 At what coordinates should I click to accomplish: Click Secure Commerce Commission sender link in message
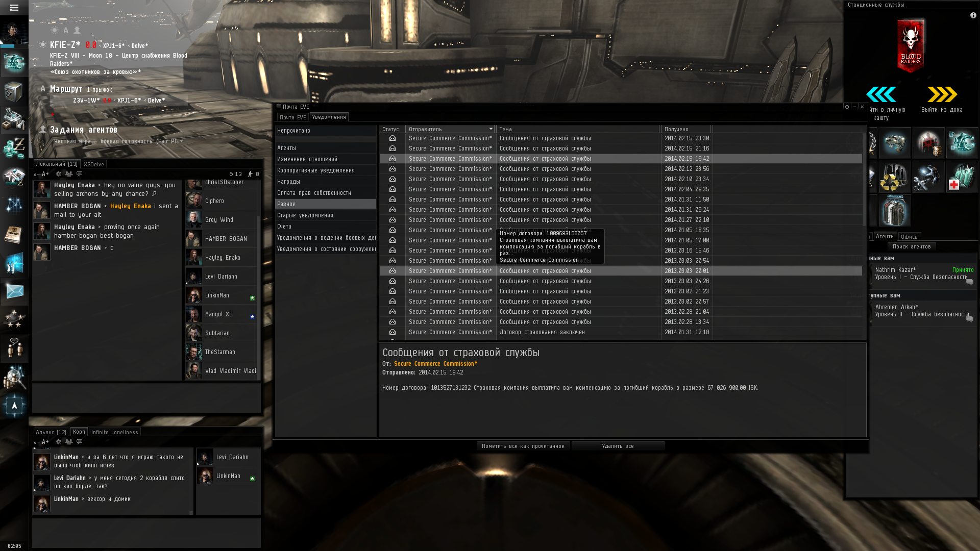click(x=435, y=364)
